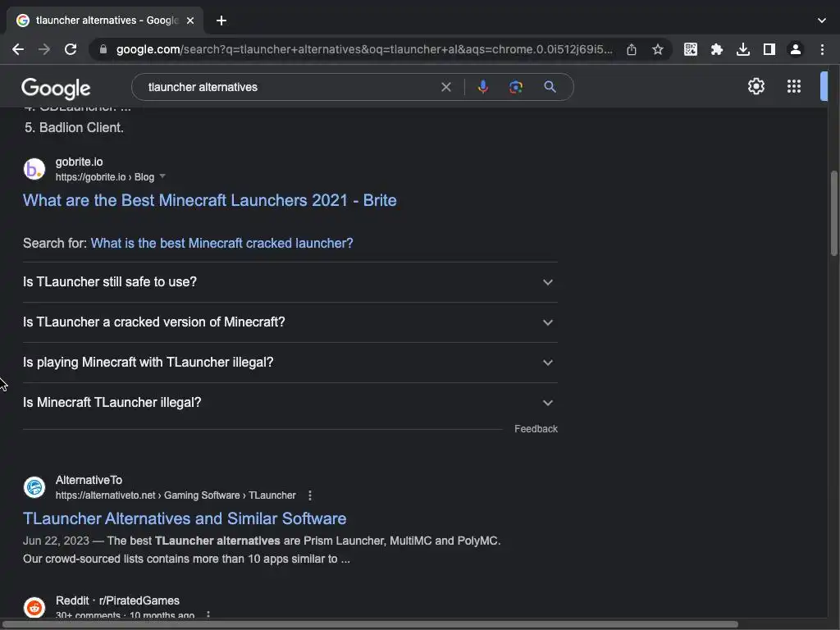Click the Feedback link
Image resolution: width=840 pixels, height=630 pixels.
(x=536, y=428)
